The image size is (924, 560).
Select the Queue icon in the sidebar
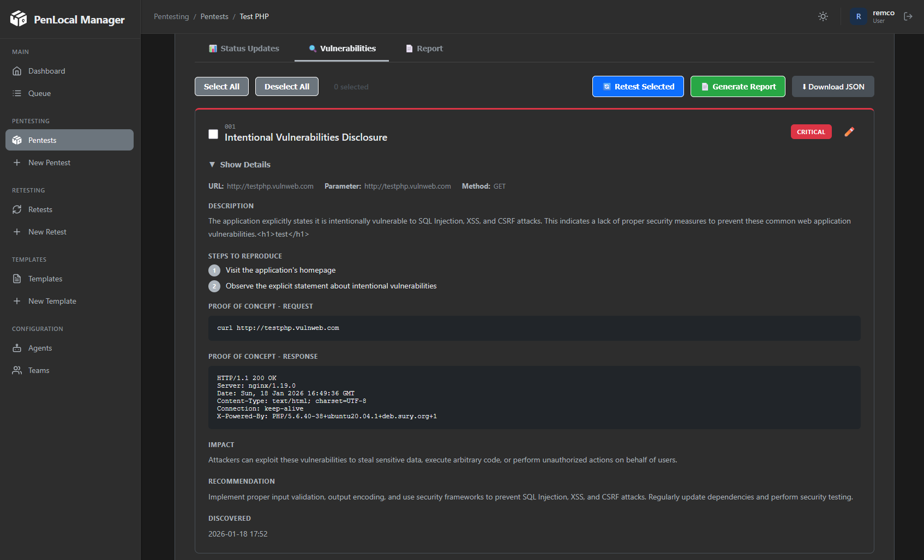coord(39,93)
